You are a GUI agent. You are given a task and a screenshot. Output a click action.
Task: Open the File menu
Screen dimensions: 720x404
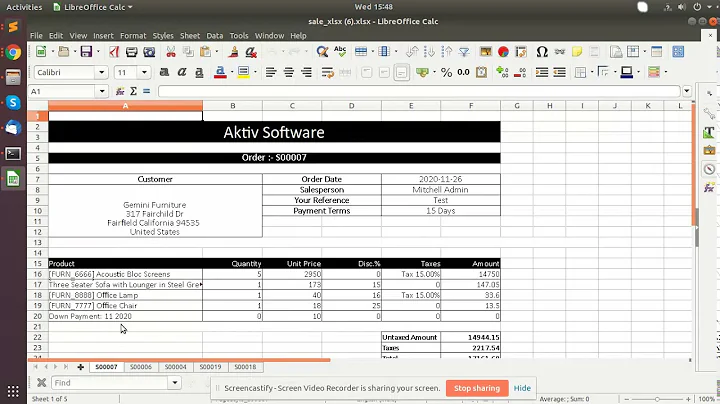click(x=36, y=35)
